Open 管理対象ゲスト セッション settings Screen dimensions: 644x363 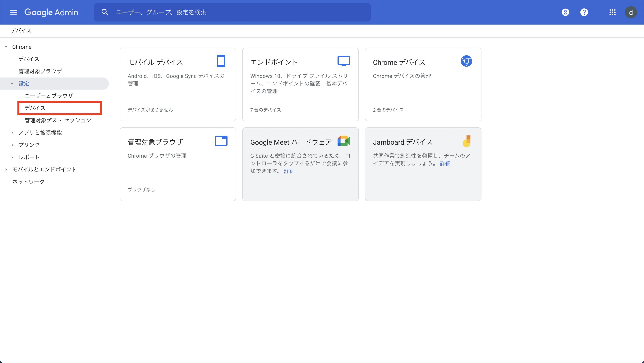tap(58, 120)
